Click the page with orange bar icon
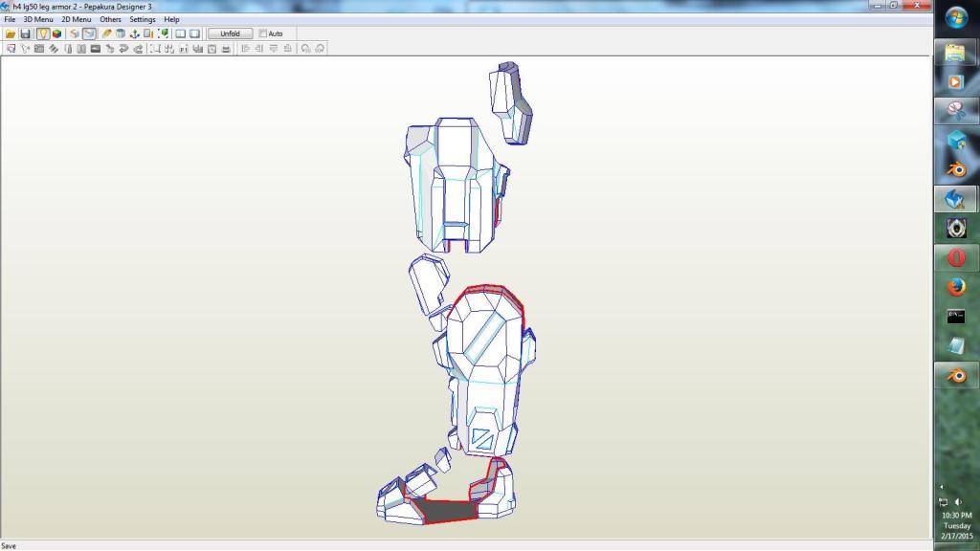 point(148,33)
